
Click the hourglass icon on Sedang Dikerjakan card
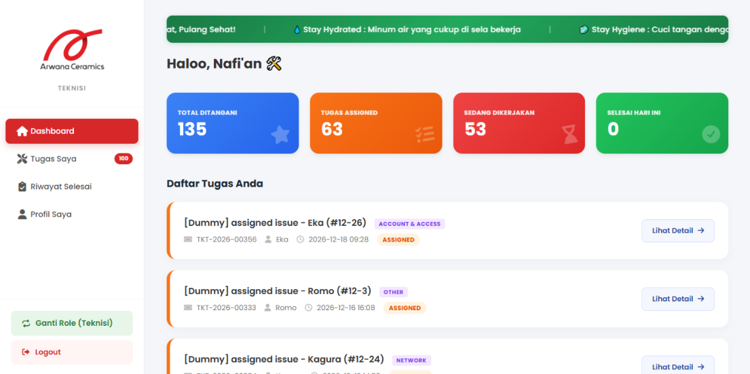[x=570, y=135]
